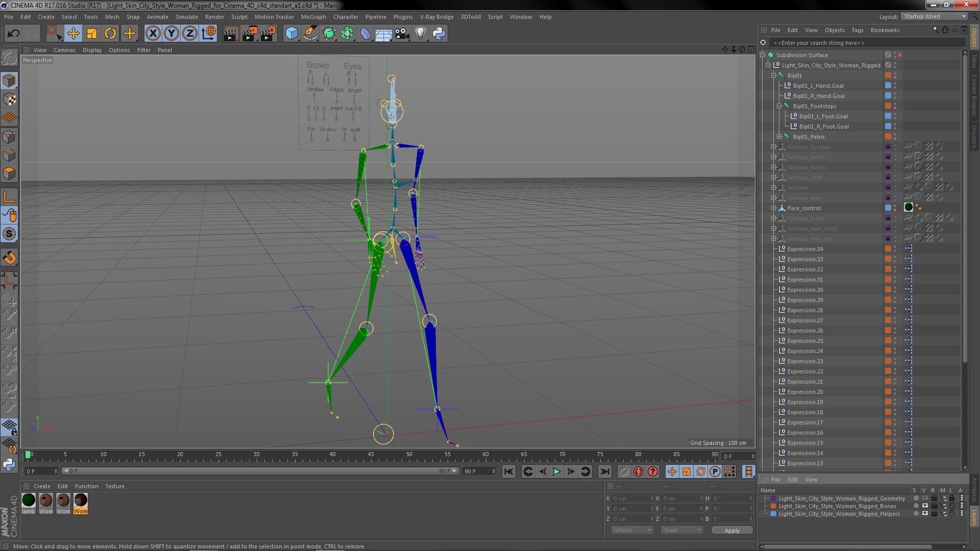Select the lamb material swatch

tap(29, 500)
